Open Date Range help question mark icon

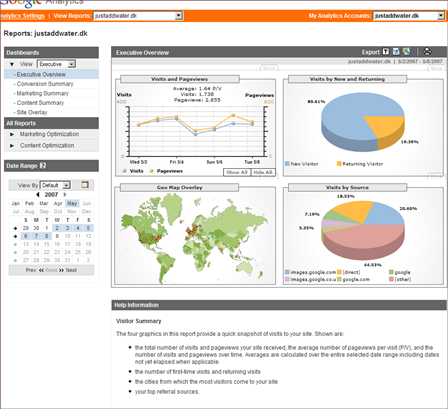43,165
